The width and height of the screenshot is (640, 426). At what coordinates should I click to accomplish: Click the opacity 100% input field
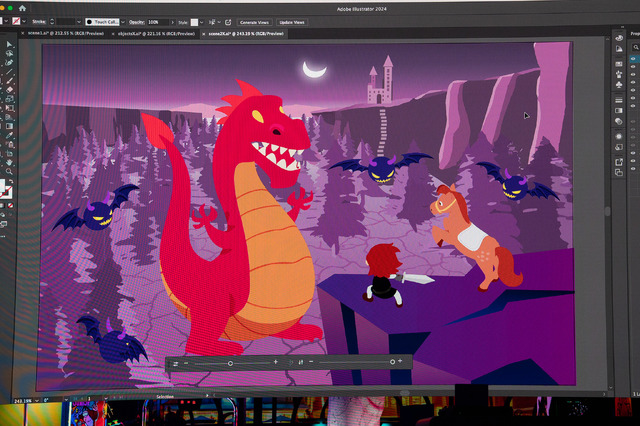pyautogui.click(x=158, y=22)
